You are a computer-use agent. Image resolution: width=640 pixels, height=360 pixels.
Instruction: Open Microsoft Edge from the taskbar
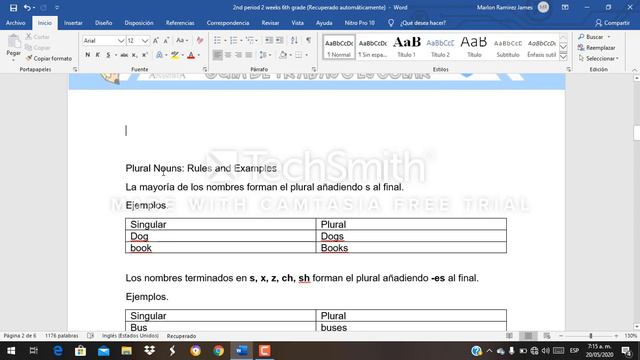[58, 351]
